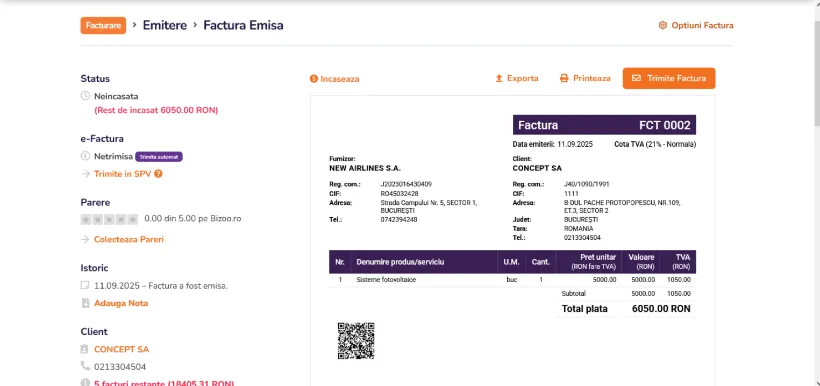The width and height of the screenshot is (820, 386).
Task: Open Colecteaza Pareri link
Action: (x=129, y=239)
